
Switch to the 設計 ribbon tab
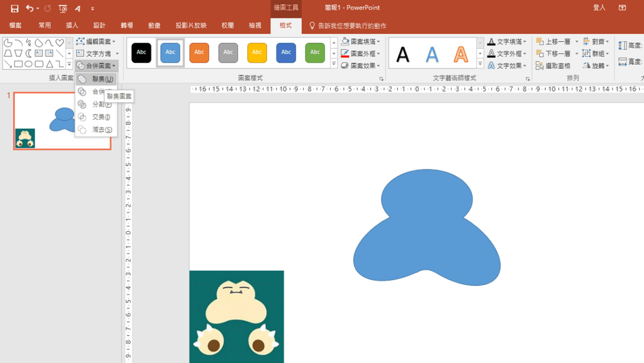99,25
